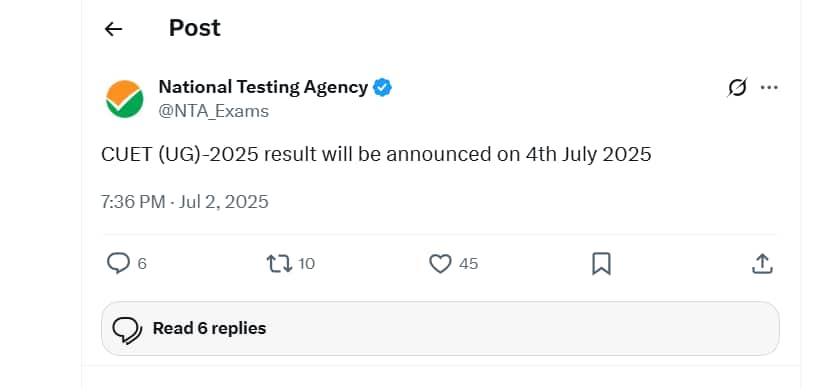Open National Testing Agency display name
The image size is (834, 388).
(263, 87)
